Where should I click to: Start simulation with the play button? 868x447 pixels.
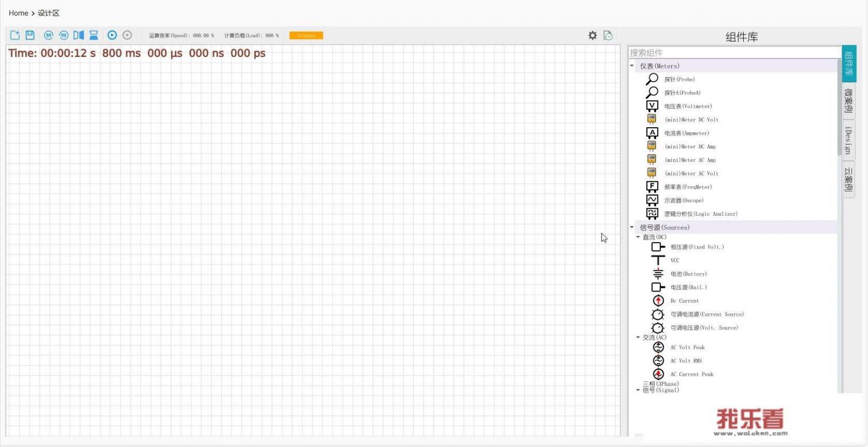tap(112, 35)
